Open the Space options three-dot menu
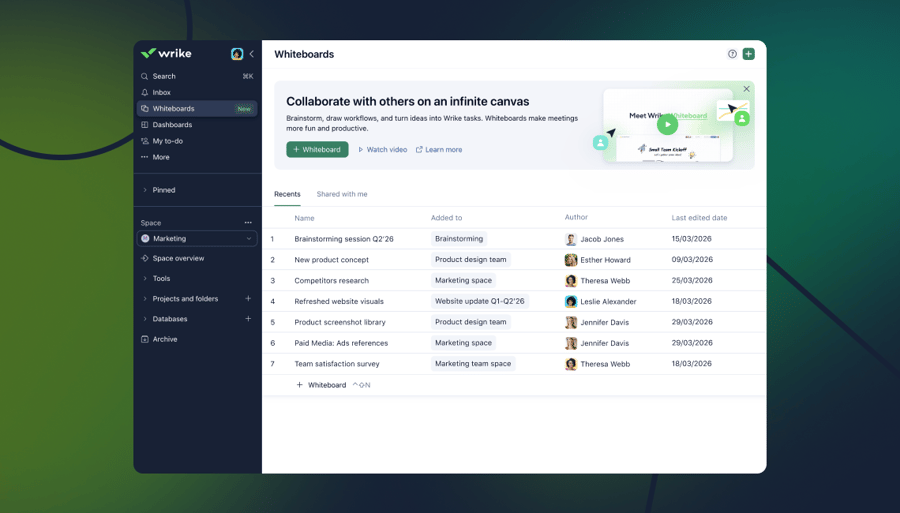This screenshot has height=513, width=900. click(248, 223)
